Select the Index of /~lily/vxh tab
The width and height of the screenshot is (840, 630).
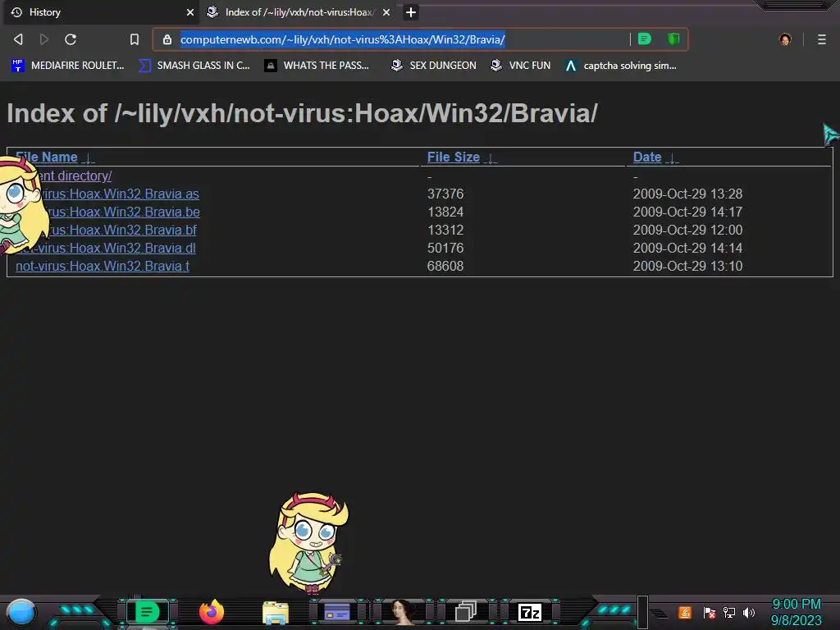(x=299, y=12)
